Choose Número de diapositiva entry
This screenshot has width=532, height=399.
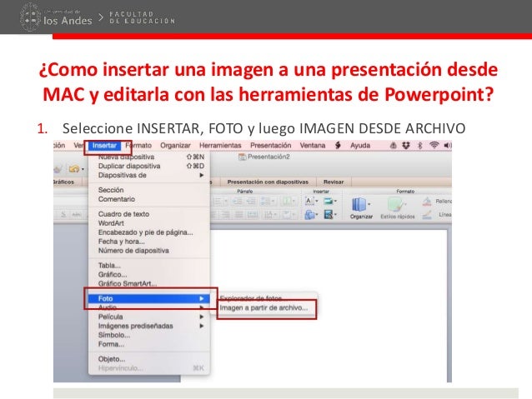tap(149, 251)
